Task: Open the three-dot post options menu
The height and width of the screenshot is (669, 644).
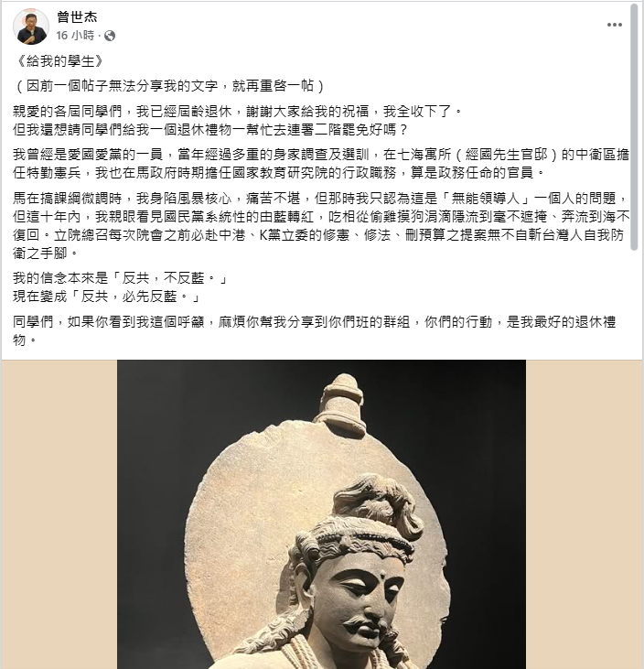Action: click(614, 25)
